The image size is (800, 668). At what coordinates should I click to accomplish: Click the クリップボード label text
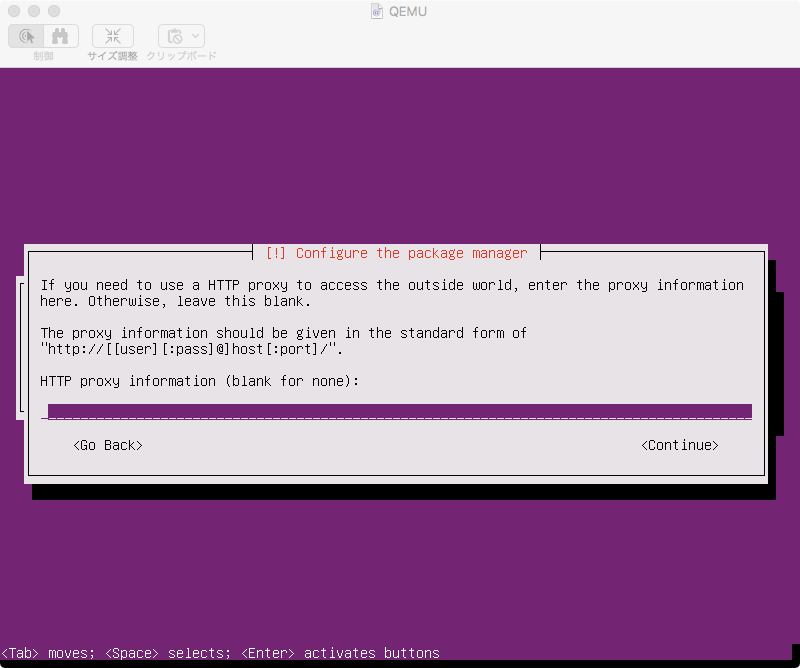(x=182, y=56)
